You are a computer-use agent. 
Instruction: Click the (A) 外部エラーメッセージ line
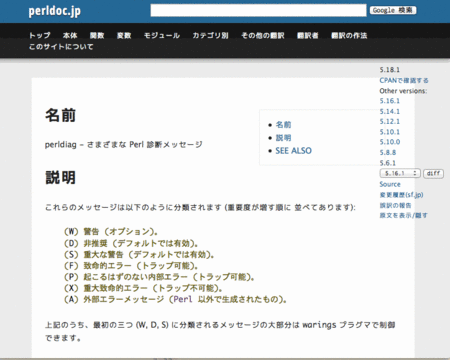pos(175,299)
